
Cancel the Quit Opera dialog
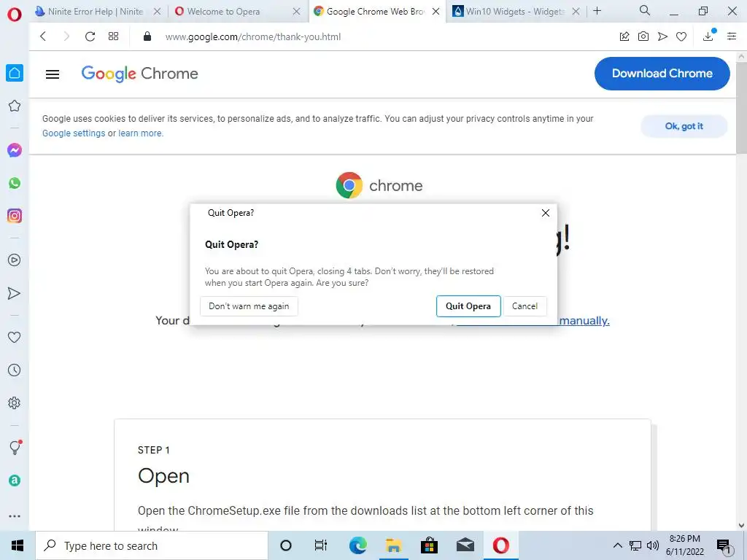525,306
